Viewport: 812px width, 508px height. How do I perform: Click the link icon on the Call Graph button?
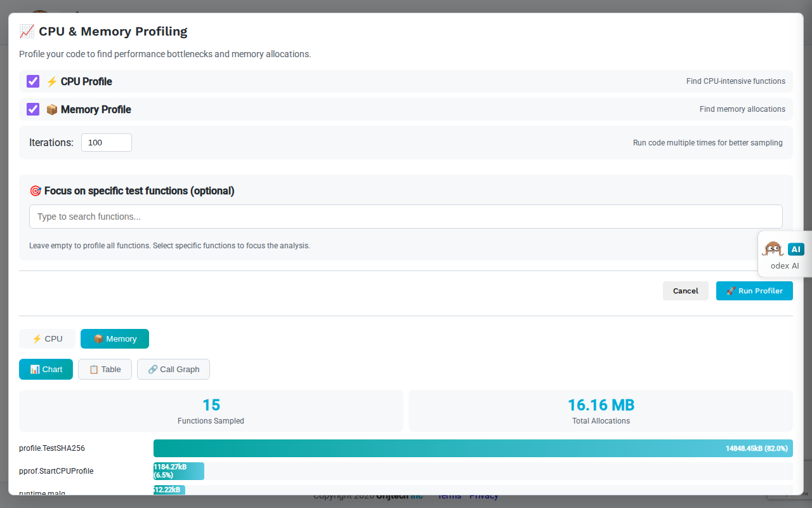[x=151, y=369]
